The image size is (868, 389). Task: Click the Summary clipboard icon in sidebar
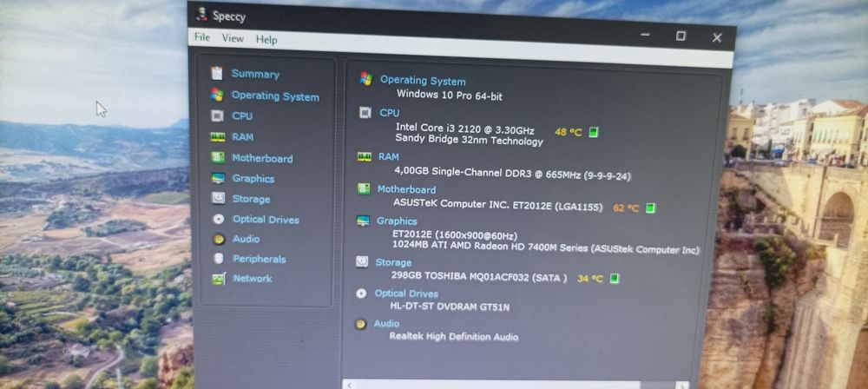click(217, 73)
